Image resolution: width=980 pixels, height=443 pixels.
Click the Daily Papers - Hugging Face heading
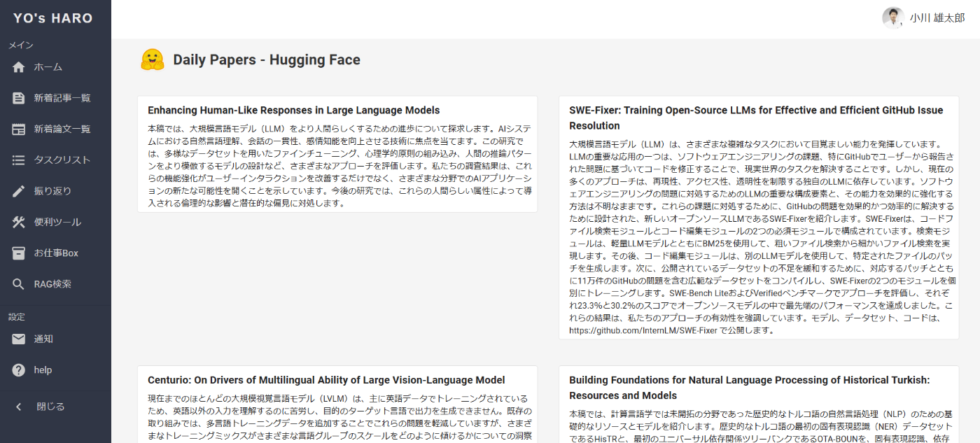pos(267,60)
